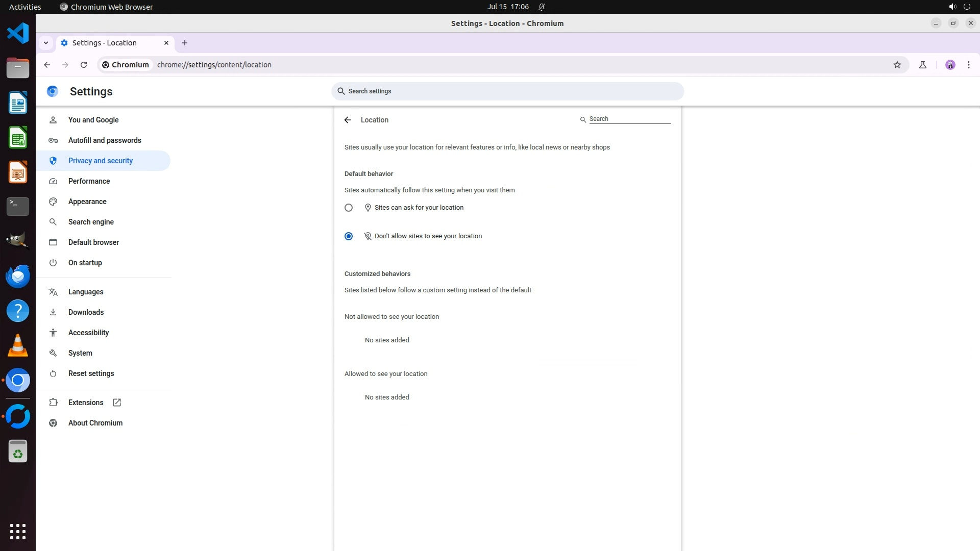Reload the settings page
Image resolution: width=980 pixels, height=551 pixels.
(84, 65)
